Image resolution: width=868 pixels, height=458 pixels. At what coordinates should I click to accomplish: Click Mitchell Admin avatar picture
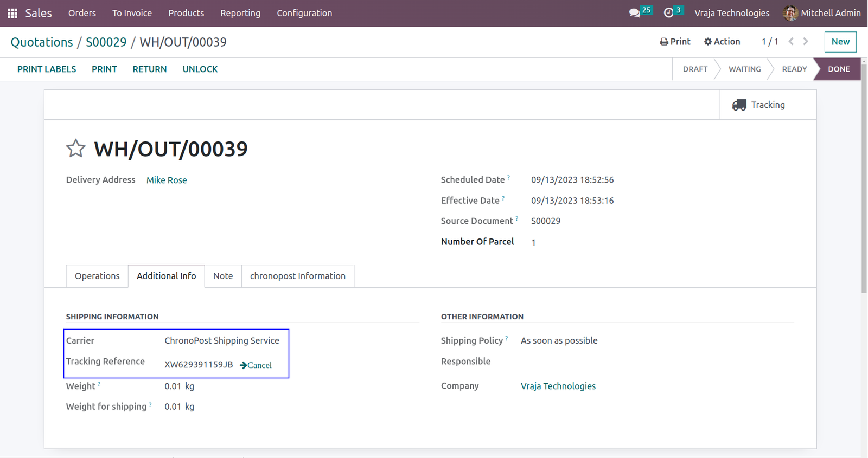790,13
